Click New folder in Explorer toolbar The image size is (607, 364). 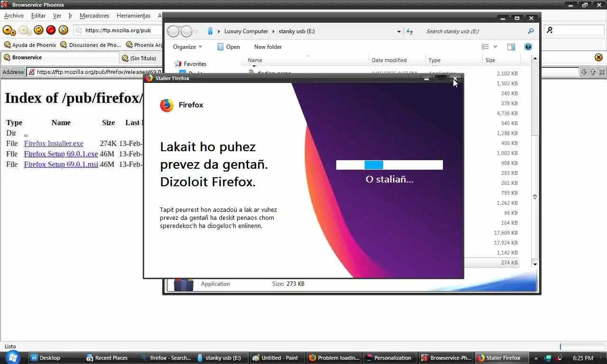pyautogui.click(x=268, y=46)
